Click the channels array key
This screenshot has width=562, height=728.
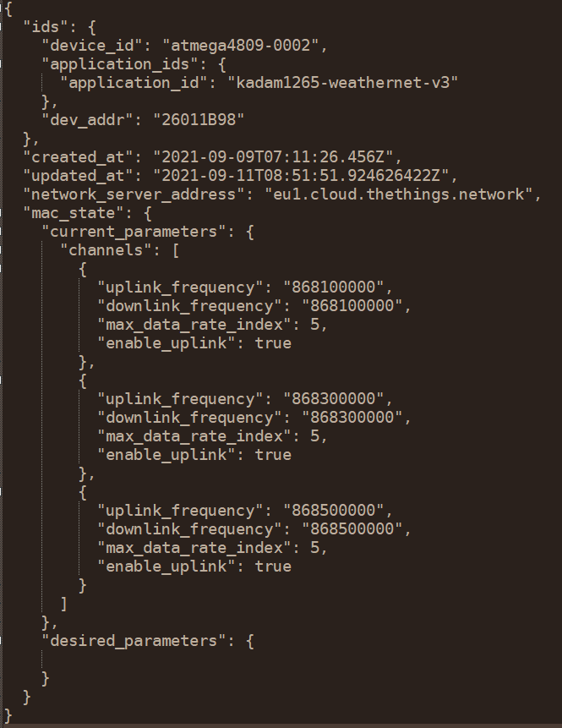(x=106, y=250)
